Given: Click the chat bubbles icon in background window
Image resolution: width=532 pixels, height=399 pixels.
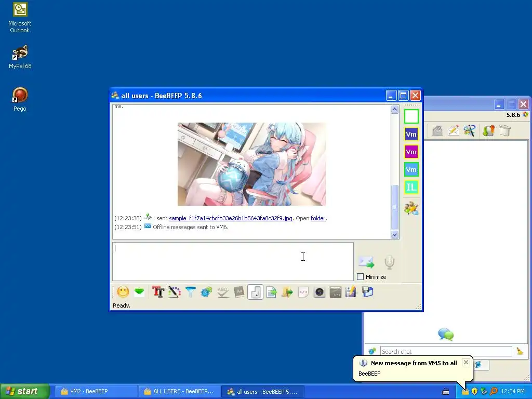Looking at the screenshot, I should click(x=446, y=334).
